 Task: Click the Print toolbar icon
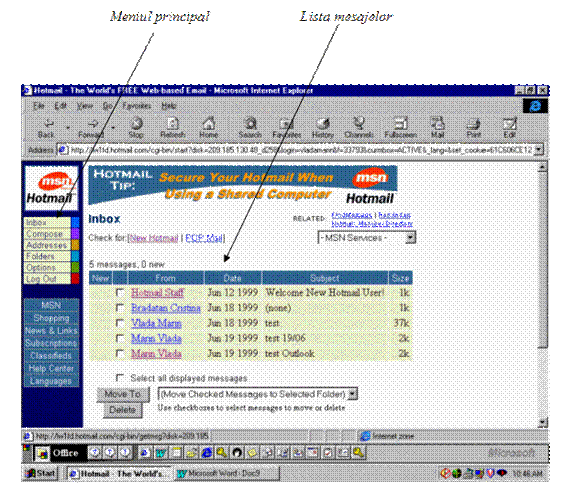tap(473, 124)
